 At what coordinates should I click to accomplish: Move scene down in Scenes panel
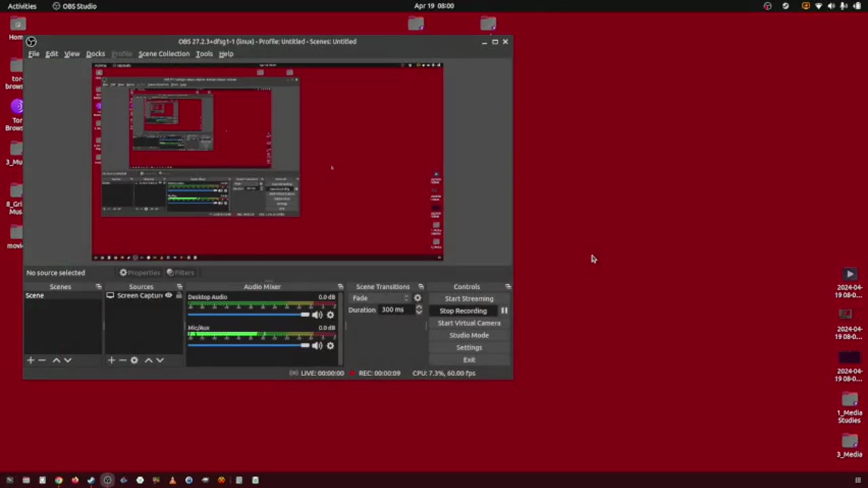[x=67, y=361]
